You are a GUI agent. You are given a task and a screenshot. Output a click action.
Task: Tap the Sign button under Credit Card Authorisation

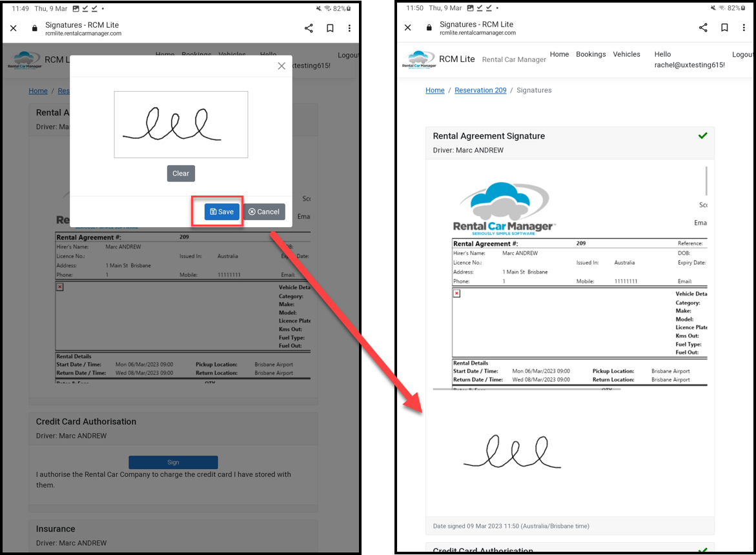tap(173, 462)
